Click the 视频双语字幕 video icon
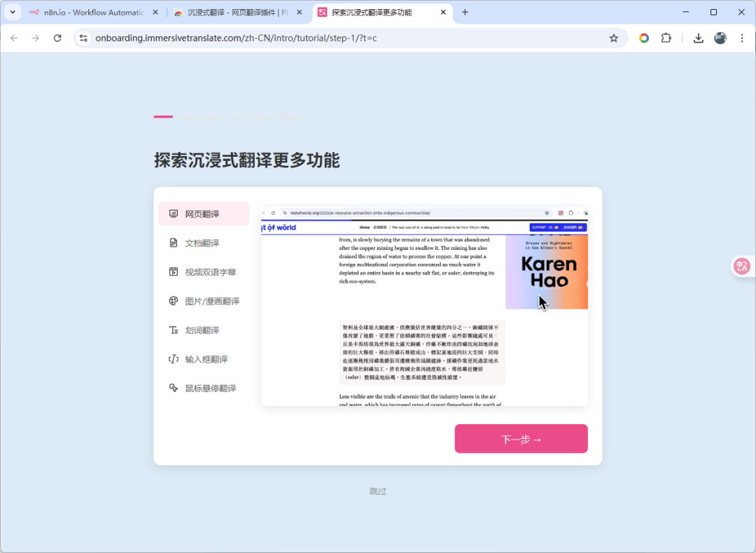The height and width of the screenshot is (553, 756). pos(174,272)
